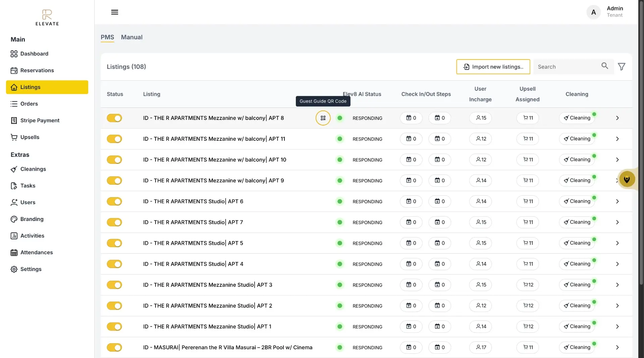The width and height of the screenshot is (644, 358).
Task: Click the green status dot for APT 10
Action: pyautogui.click(x=339, y=160)
